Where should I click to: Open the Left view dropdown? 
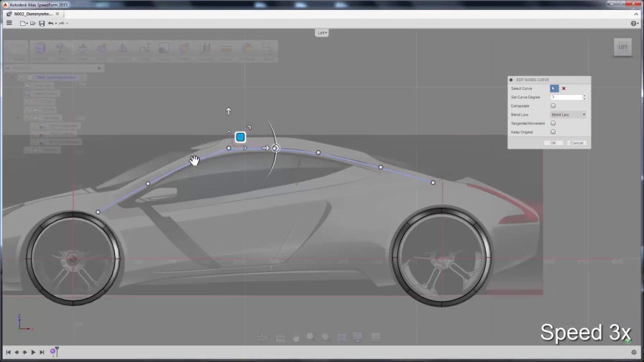tap(322, 32)
